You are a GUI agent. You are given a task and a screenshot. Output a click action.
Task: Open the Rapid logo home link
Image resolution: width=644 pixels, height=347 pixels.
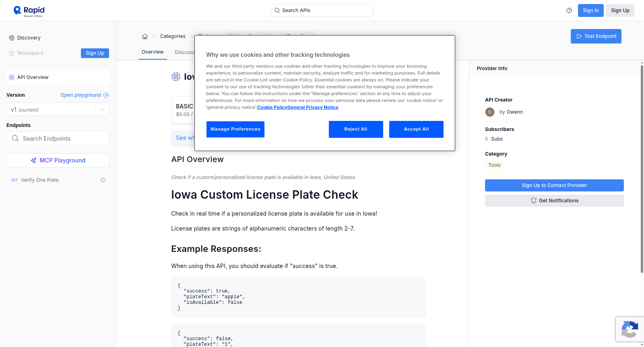[x=29, y=11]
